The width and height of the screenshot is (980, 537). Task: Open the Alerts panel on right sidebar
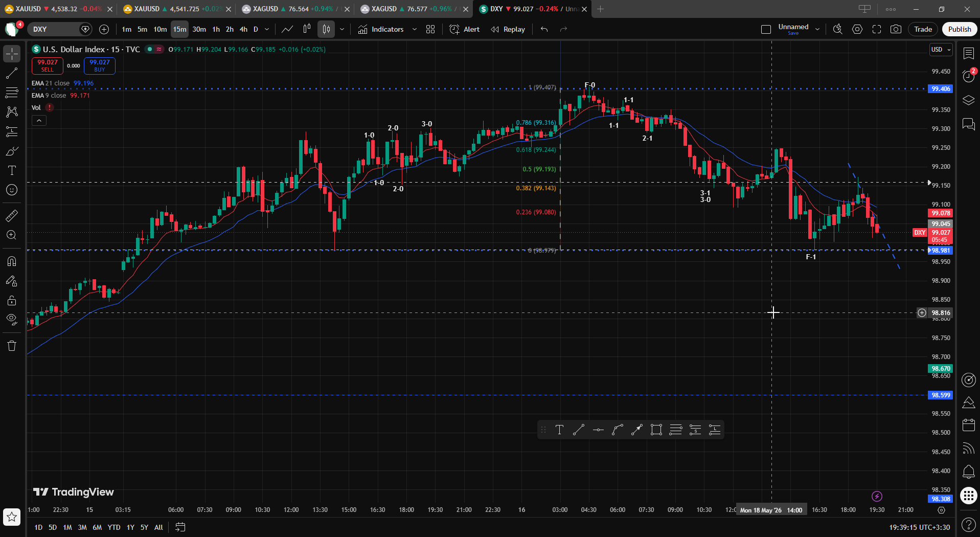[968, 76]
